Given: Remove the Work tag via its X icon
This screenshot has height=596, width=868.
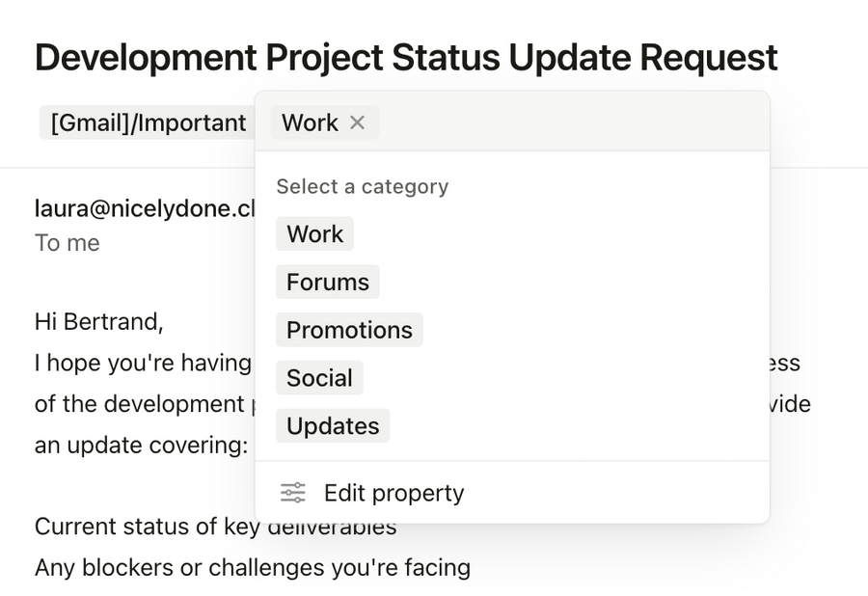Looking at the screenshot, I should (357, 122).
